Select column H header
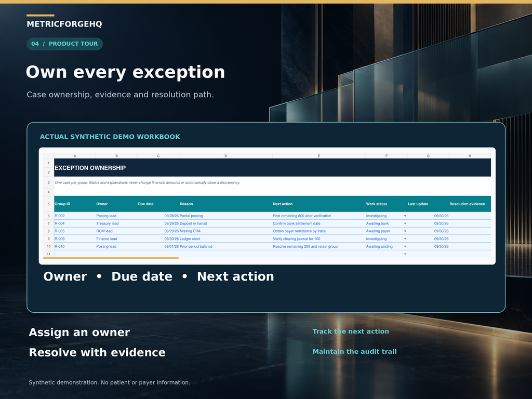The height and width of the screenshot is (399, 532). point(470,156)
